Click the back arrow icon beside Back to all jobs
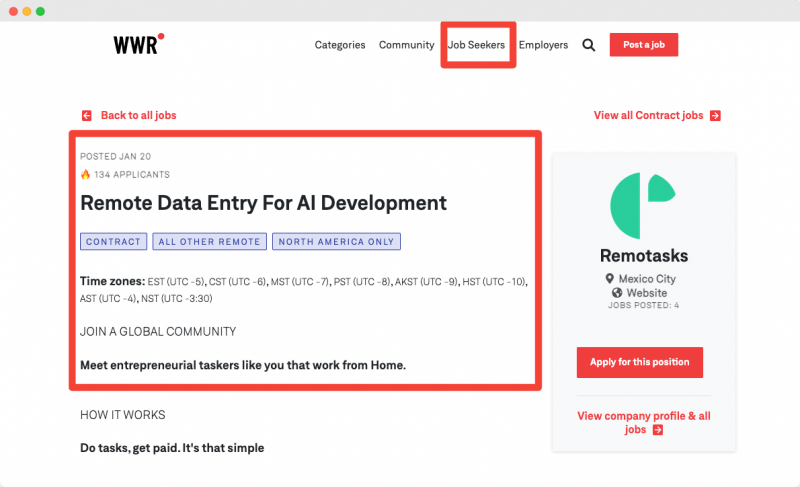 (87, 116)
